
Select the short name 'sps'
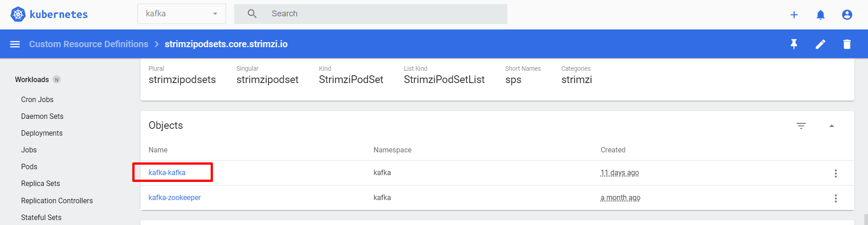(513, 80)
